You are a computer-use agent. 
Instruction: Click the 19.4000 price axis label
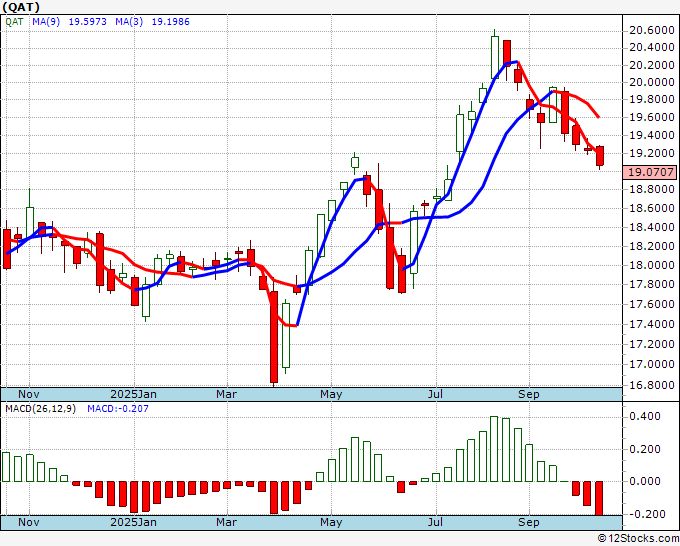pyautogui.click(x=651, y=135)
